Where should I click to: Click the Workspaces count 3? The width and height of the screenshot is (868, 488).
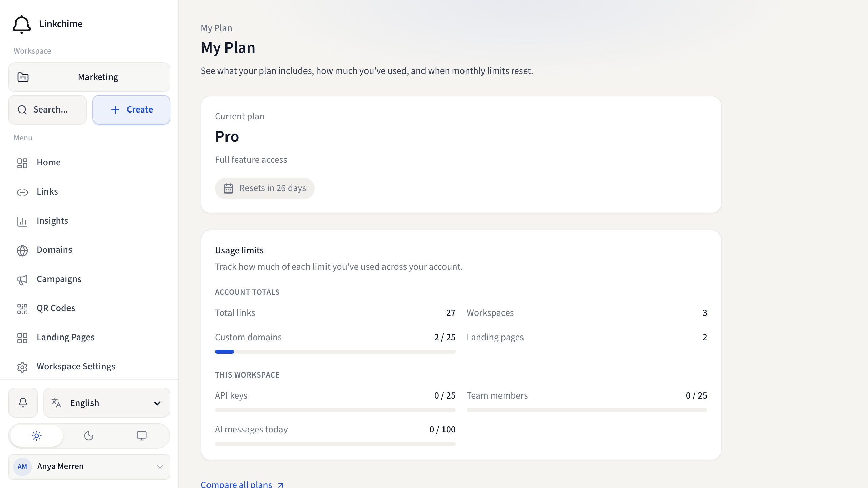[705, 313]
